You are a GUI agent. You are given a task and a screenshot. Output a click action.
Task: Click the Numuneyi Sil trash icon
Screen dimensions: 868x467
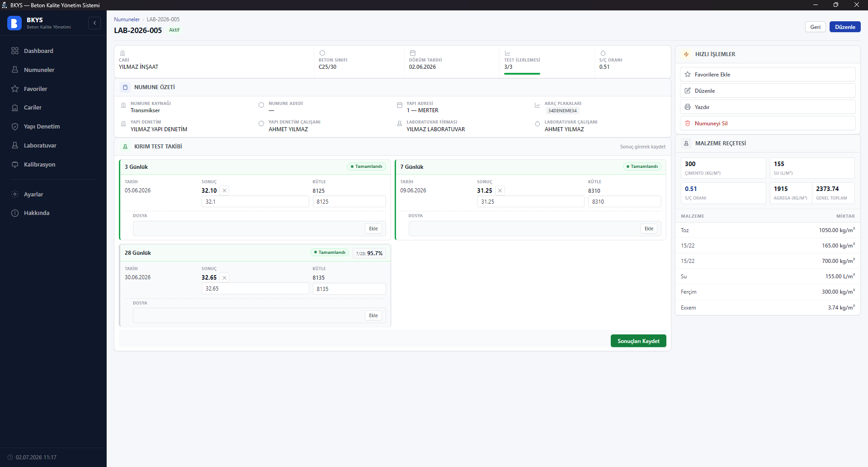[688, 123]
